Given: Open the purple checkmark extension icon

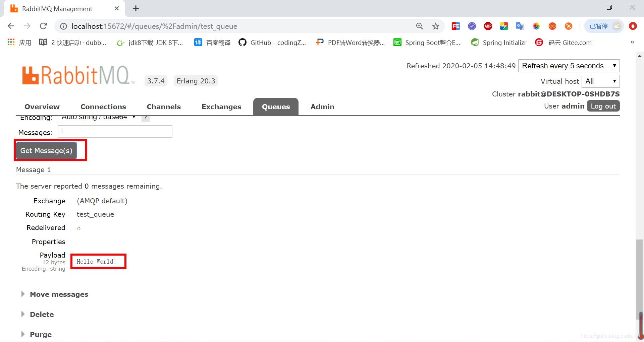Looking at the screenshot, I should pyautogui.click(x=472, y=26).
